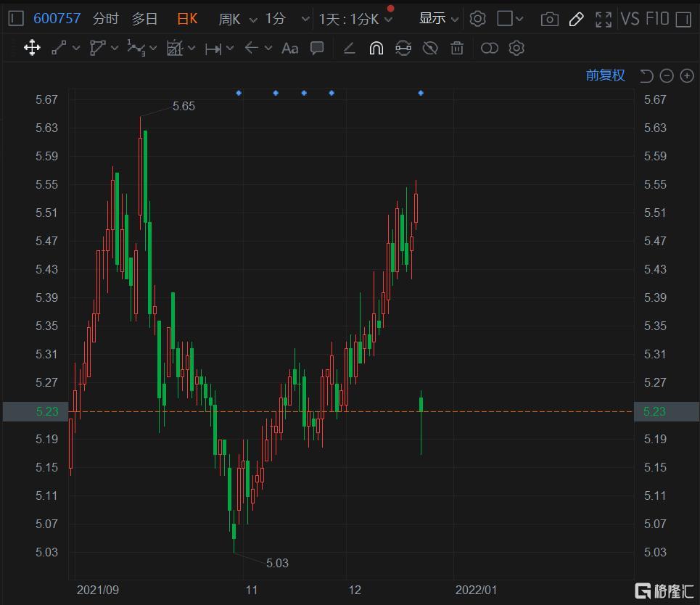The height and width of the screenshot is (605, 700).
Task: Toggle keep-drawing lock mode icon
Action: (403, 48)
